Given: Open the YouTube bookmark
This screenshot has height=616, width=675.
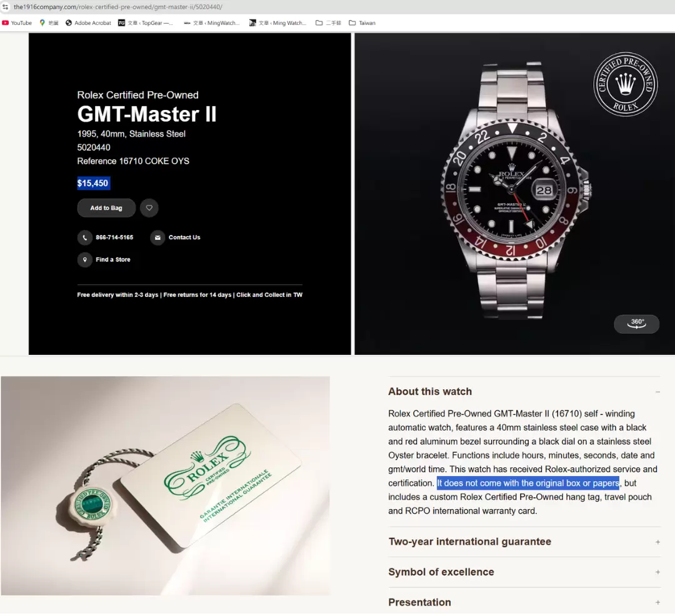Looking at the screenshot, I should [x=17, y=22].
